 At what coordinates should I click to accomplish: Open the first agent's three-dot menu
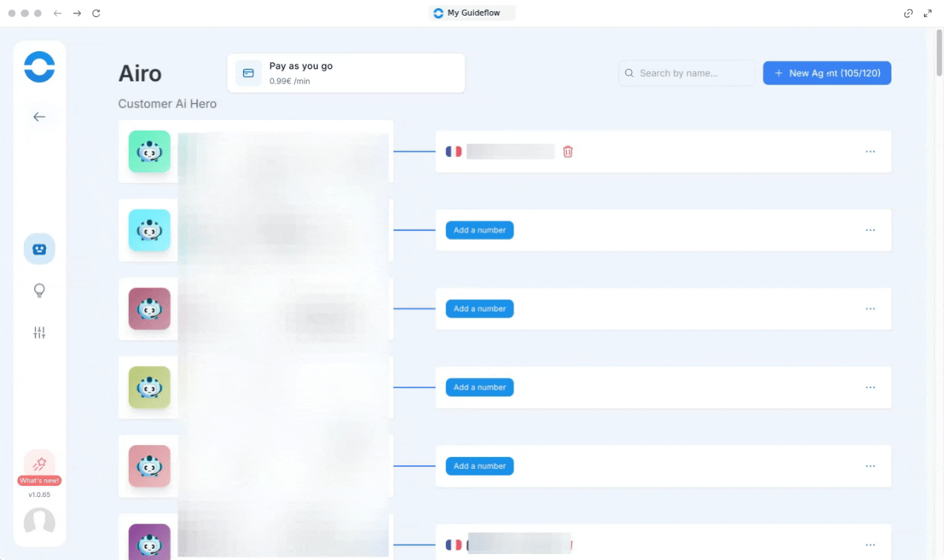coord(870,152)
